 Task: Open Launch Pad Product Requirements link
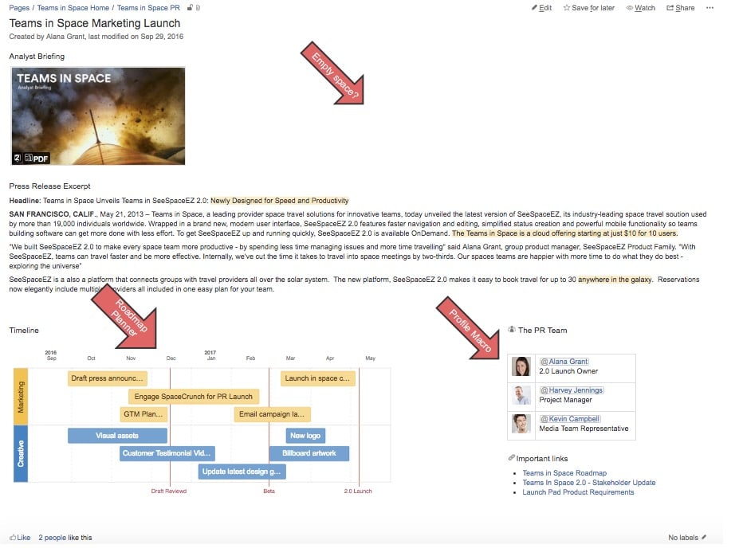[x=578, y=492]
